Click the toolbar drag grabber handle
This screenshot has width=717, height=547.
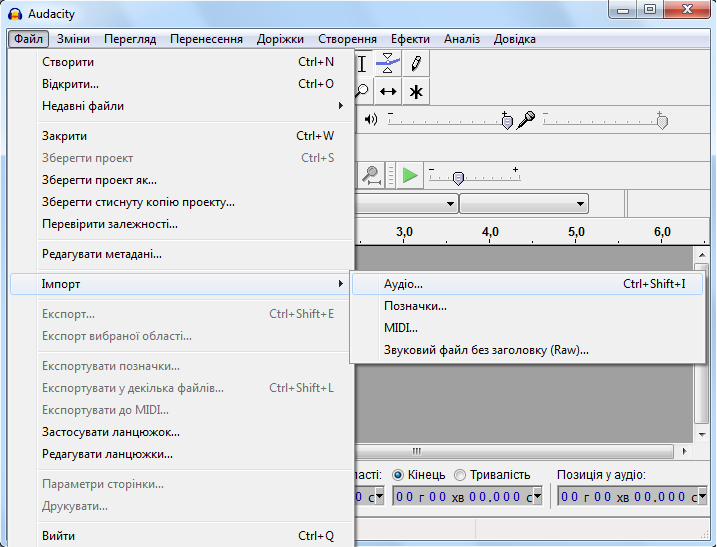[391, 176]
